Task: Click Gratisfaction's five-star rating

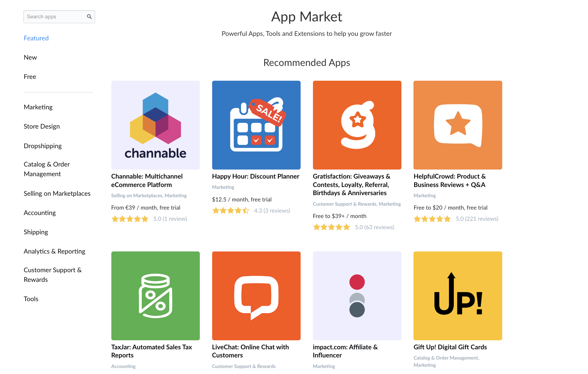Action: tap(332, 227)
